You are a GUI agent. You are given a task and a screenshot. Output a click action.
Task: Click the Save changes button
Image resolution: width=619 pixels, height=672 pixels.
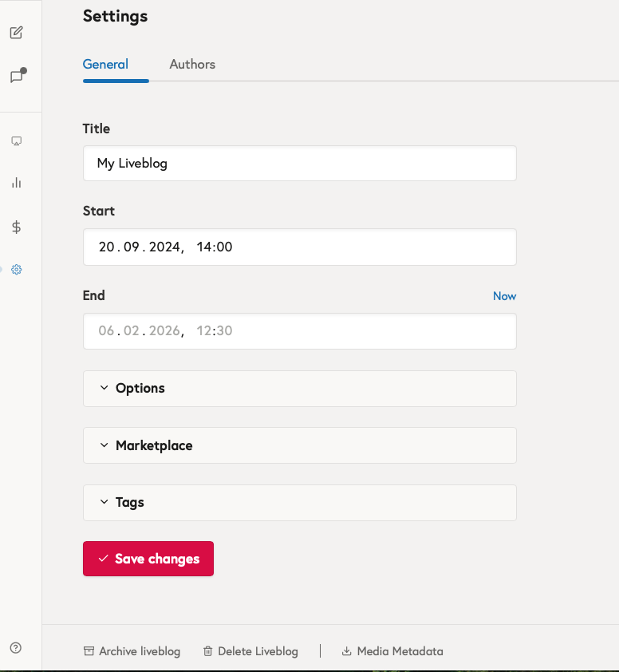click(148, 559)
